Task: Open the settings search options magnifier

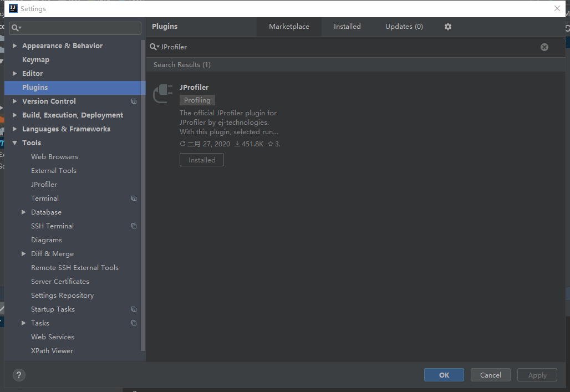Action: pyautogui.click(x=17, y=28)
